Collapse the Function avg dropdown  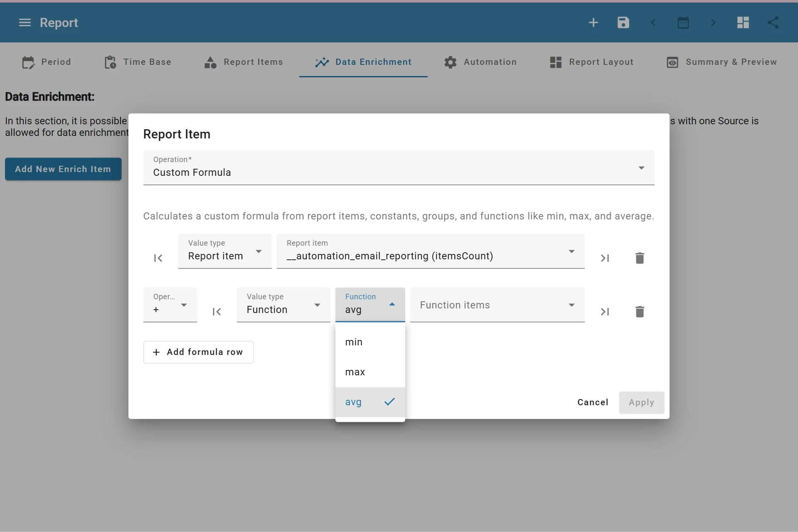point(370,305)
